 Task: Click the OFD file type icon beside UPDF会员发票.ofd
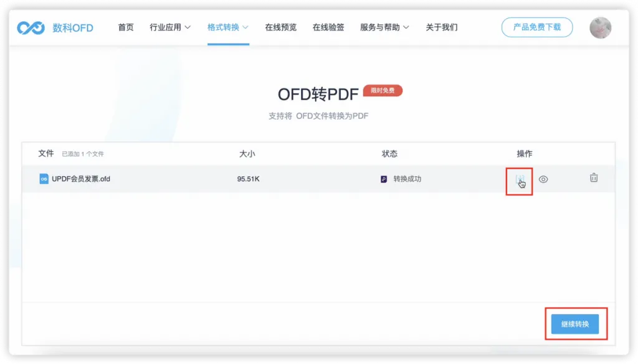pos(44,179)
